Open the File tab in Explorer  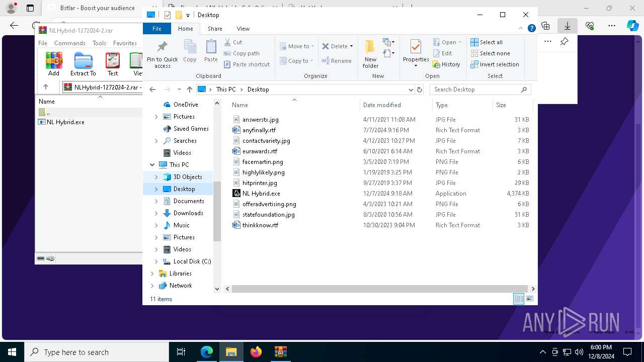157,29
